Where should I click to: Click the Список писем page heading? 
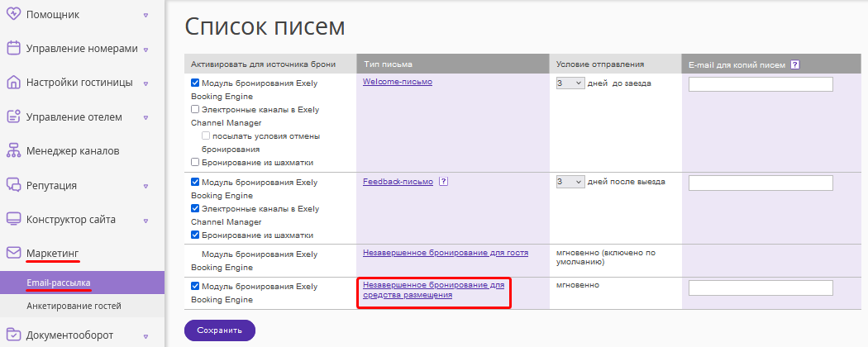pos(265,26)
